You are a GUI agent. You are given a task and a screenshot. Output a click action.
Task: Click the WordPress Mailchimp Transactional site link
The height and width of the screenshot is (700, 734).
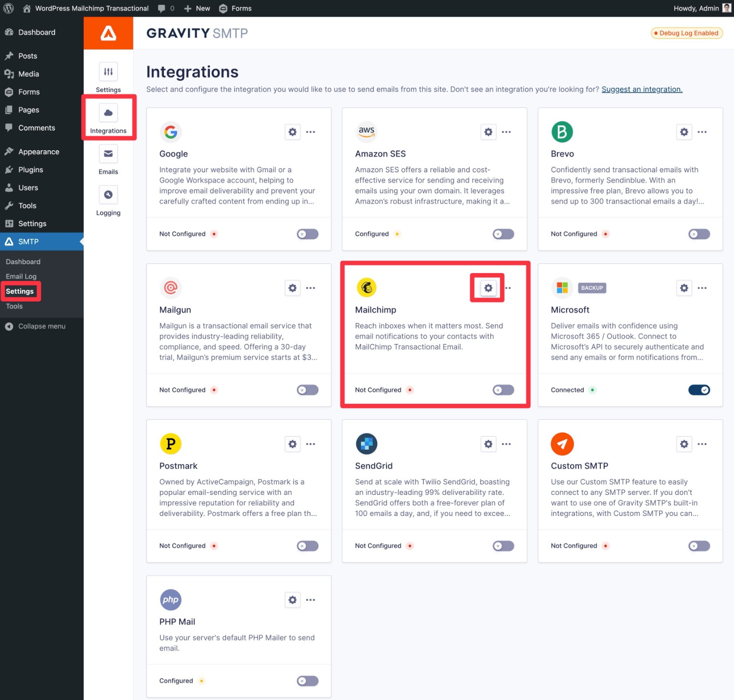(86, 8)
